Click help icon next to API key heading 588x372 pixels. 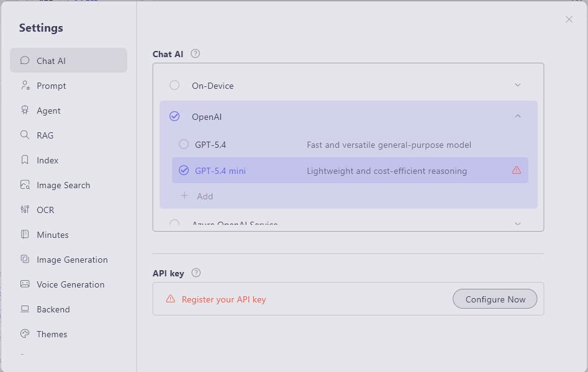196,273
